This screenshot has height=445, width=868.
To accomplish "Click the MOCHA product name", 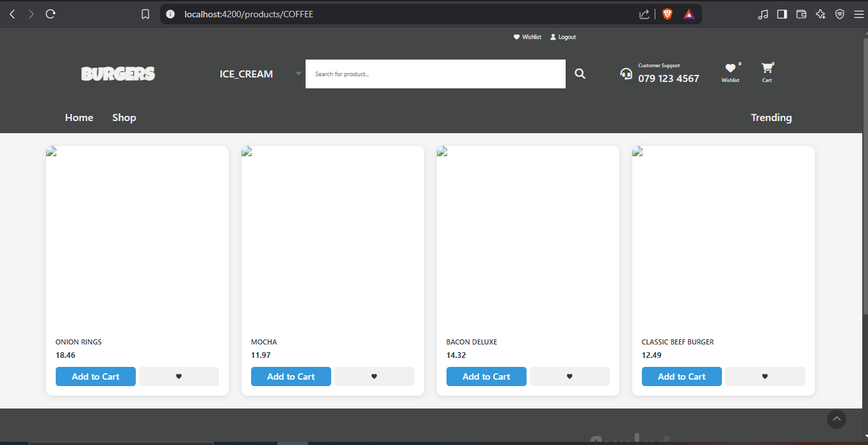I will click(x=264, y=342).
